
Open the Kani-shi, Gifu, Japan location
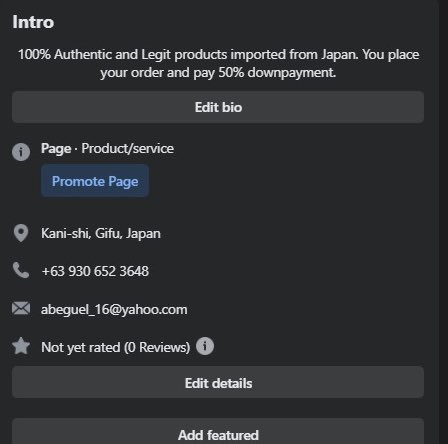(101, 233)
